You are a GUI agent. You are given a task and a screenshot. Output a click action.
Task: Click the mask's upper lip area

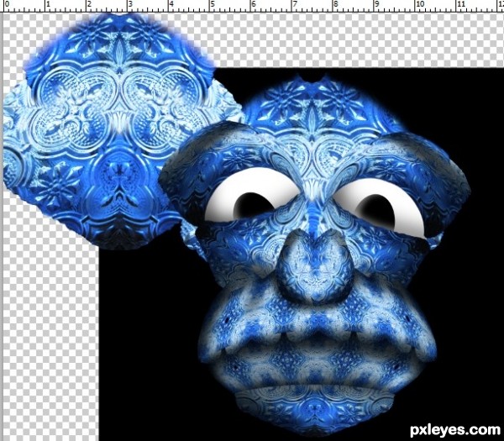tap(317, 322)
